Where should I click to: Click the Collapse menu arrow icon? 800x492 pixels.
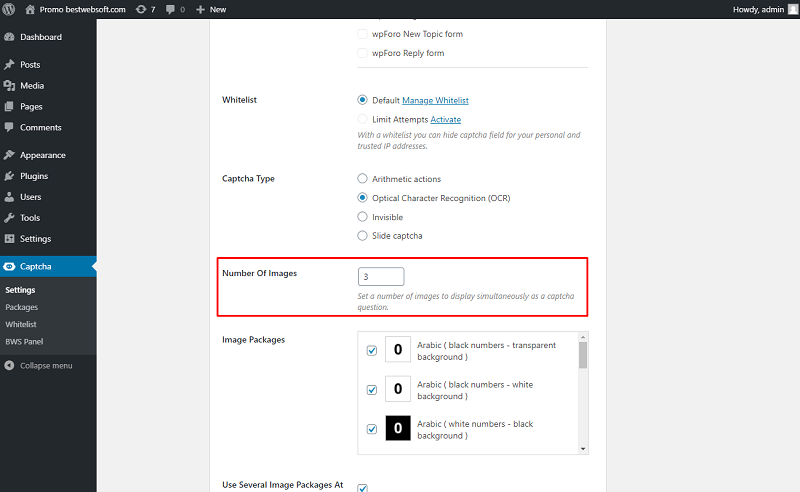(x=9, y=365)
